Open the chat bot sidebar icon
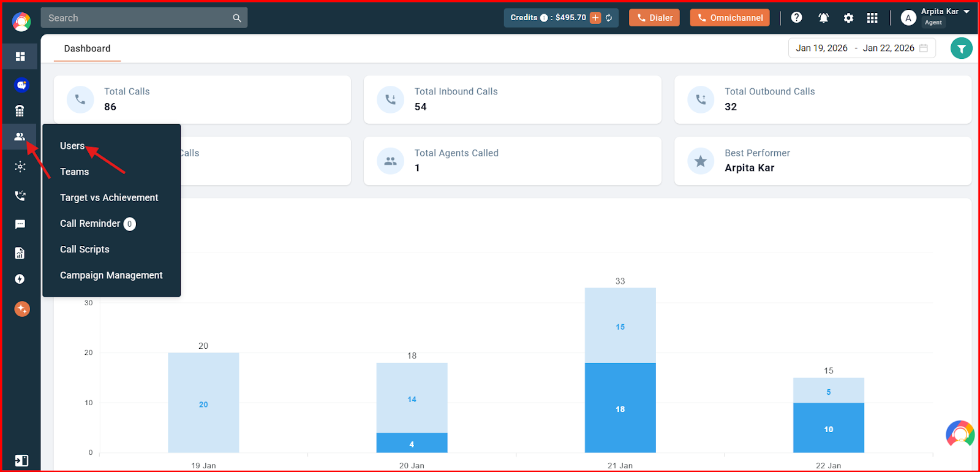Screen dimensions: 980x472 21,85
